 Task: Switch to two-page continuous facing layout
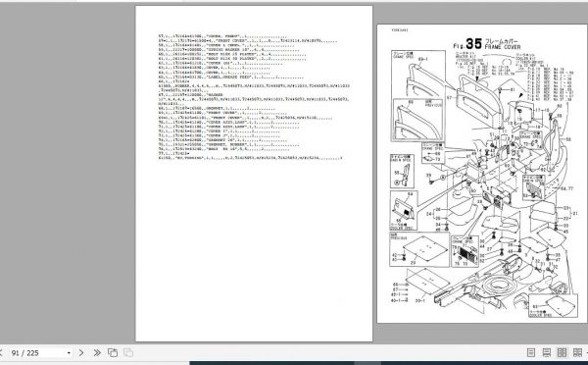[x=577, y=352]
